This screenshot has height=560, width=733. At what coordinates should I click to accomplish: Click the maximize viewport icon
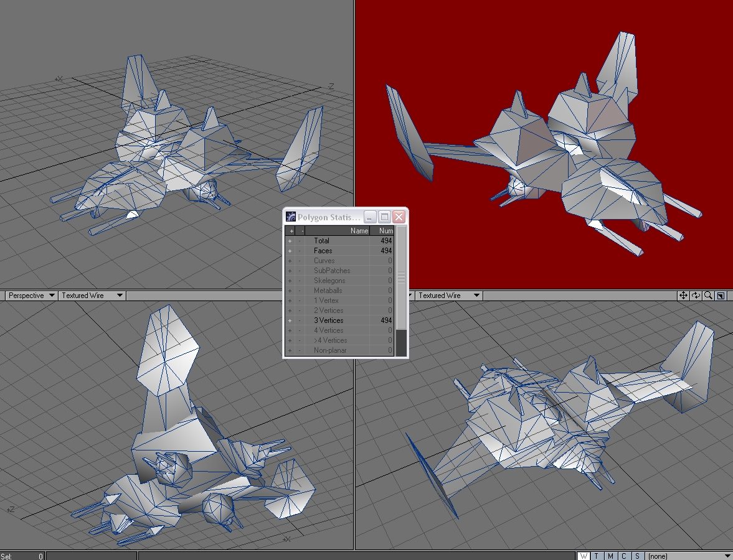point(721,296)
